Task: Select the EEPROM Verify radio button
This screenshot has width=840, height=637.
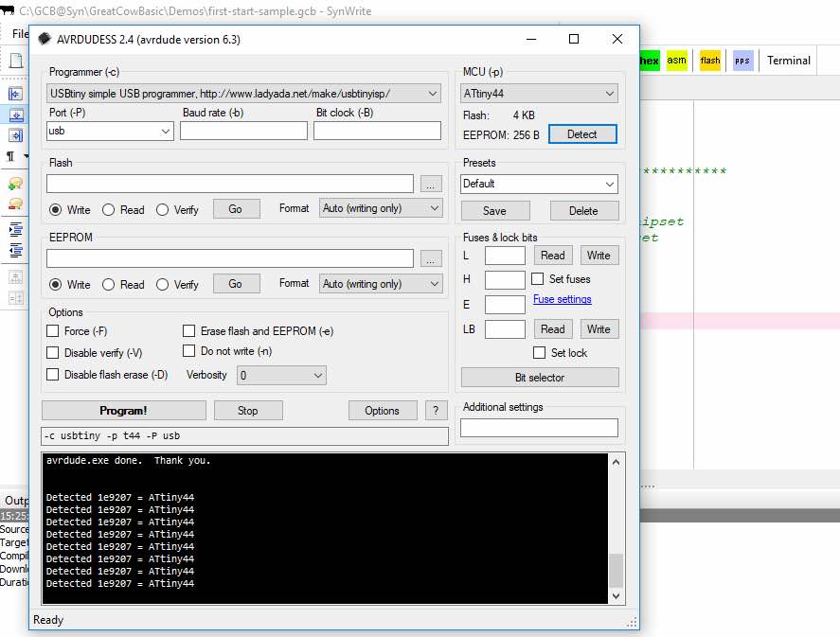Action: coord(162,284)
